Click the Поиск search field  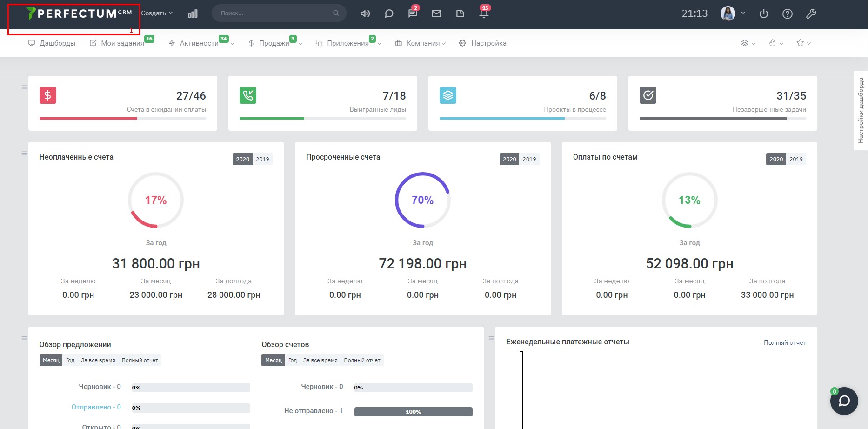(x=274, y=13)
